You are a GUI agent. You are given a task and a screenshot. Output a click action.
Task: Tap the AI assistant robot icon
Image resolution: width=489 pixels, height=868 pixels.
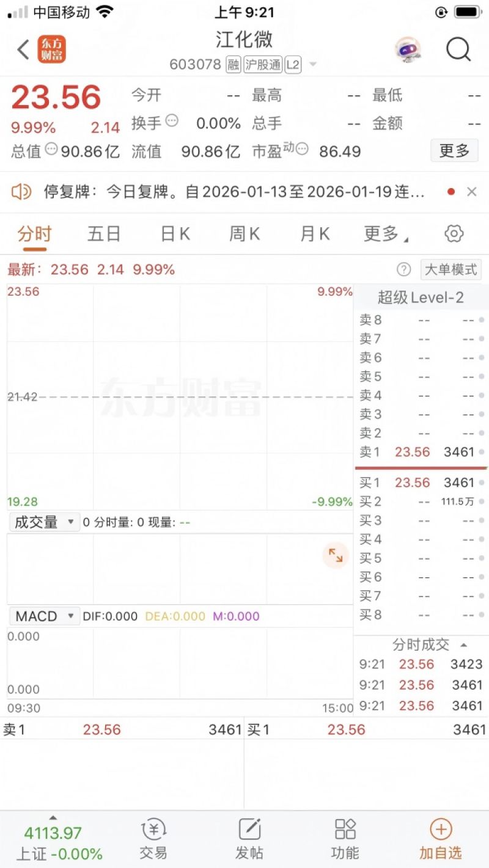[408, 49]
